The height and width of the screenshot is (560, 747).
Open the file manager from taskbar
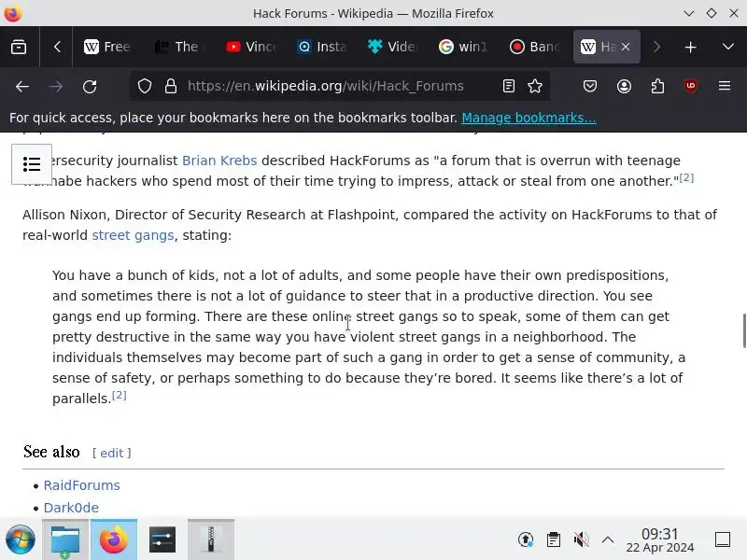(x=65, y=539)
